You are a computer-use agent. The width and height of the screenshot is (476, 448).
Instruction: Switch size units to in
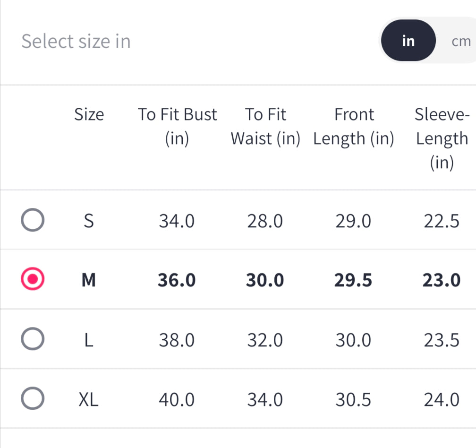pos(408,41)
